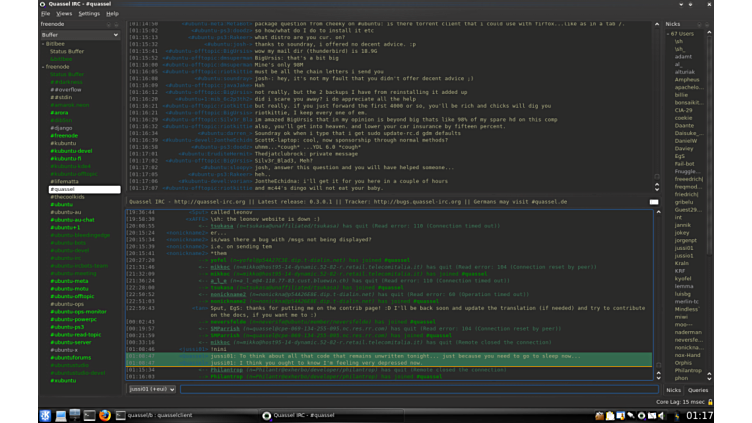Click the lock icon next to Core Lag
This screenshot has width=752, height=423.
710,402
